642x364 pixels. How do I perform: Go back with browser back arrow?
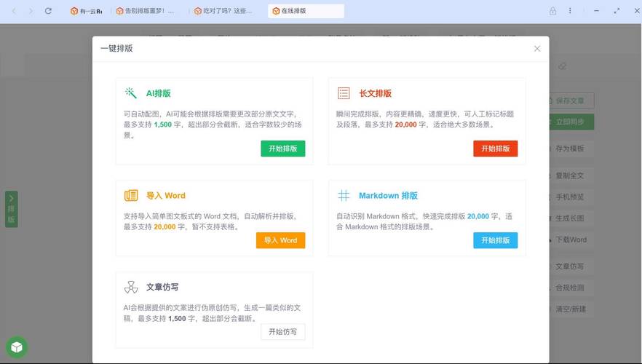pyautogui.click(x=14, y=11)
